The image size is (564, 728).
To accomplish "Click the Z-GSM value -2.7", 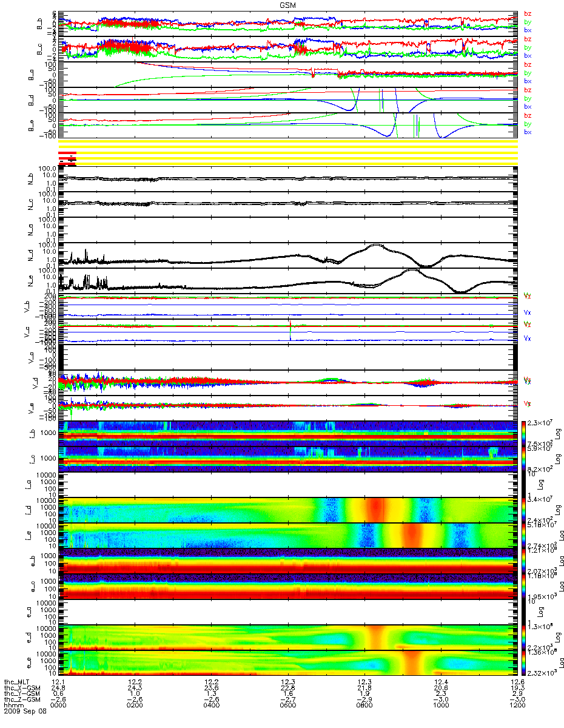I will 287,700.
